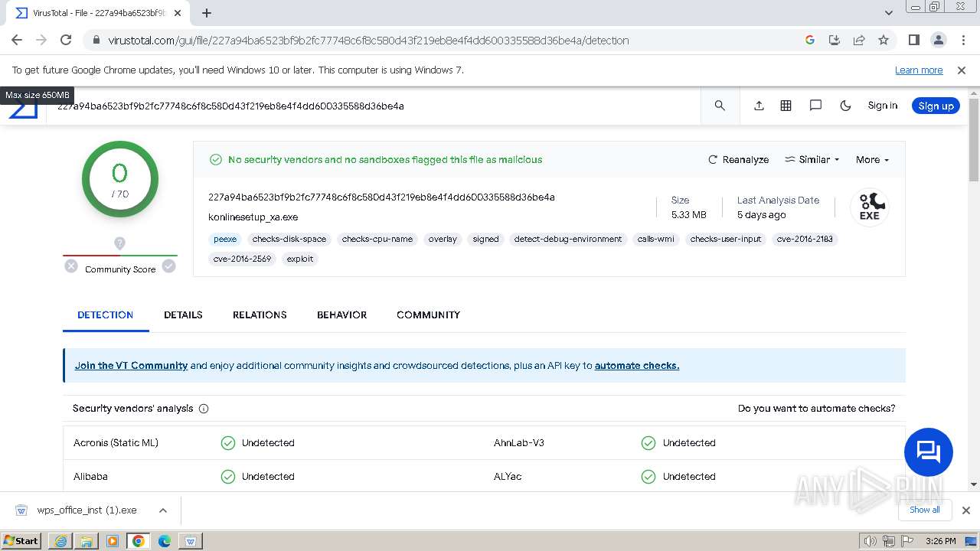
Task: Open the upload file icon
Action: 759,106
